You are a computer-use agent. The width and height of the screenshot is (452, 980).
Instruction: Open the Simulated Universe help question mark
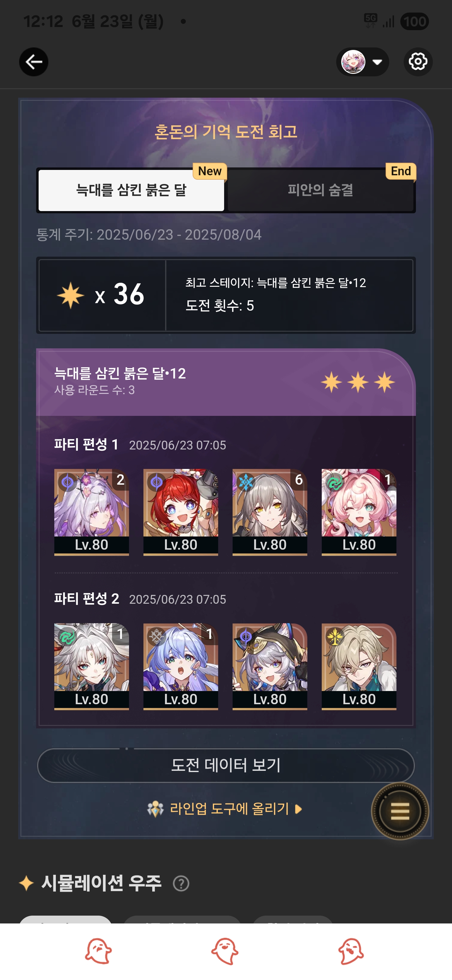coord(181,883)
